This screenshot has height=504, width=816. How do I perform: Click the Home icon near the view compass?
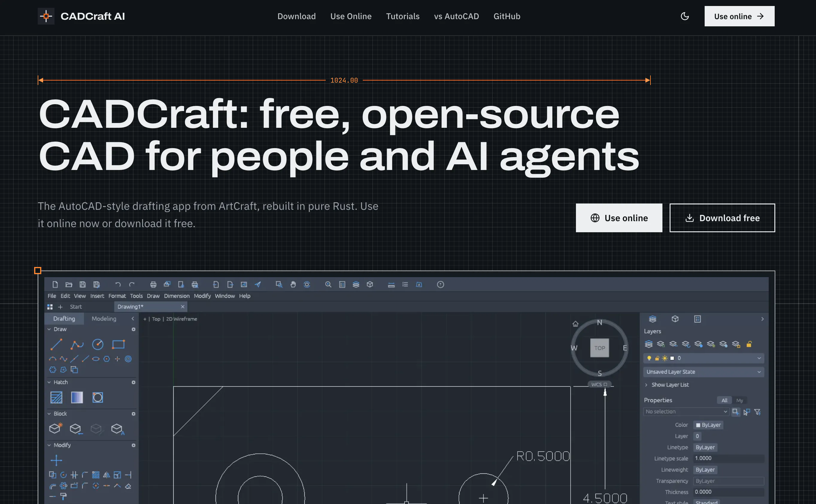tap(575, 324)
